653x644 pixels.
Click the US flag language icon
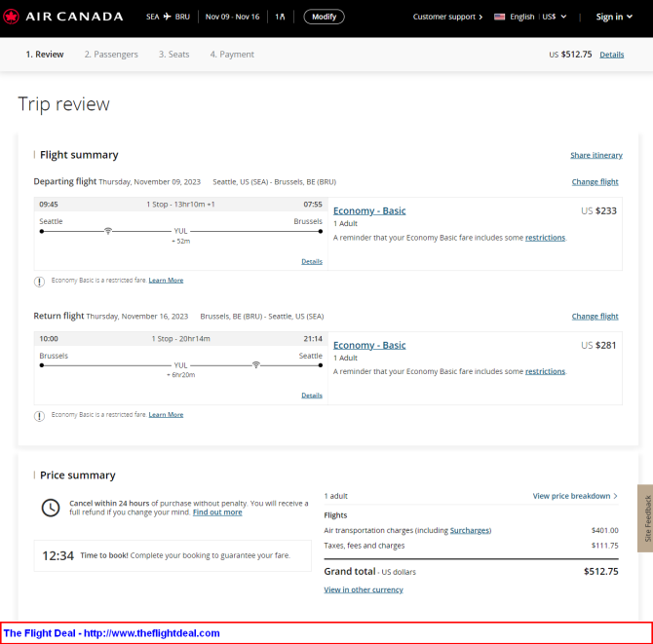[x=499, y=17]
